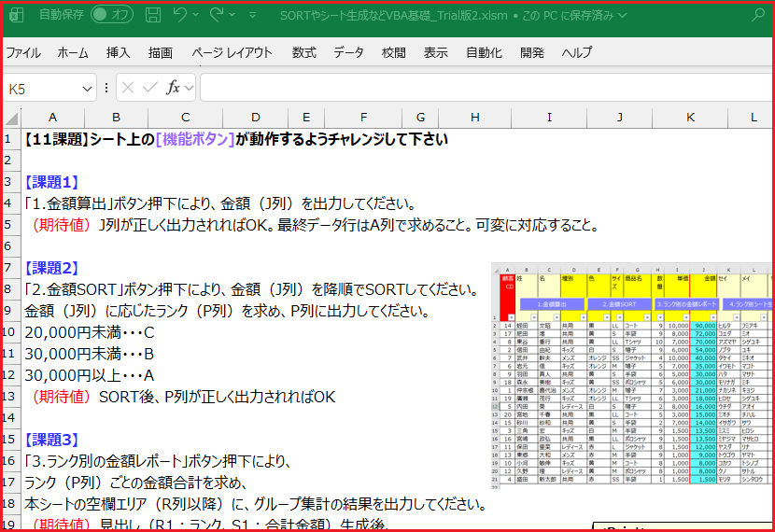This screenshot has width=775, height=532.
Task: Click the Name Box showing K5
Action: coord(42,89)
